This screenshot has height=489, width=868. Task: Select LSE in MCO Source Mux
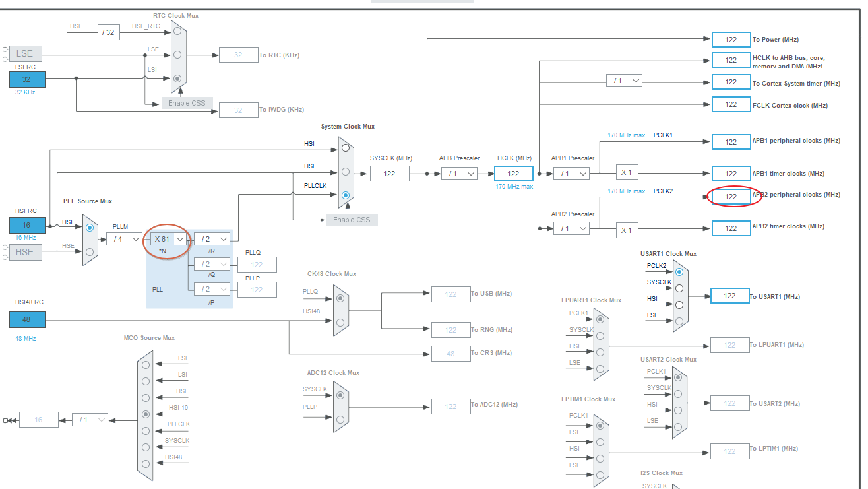[x=146, y=364]
